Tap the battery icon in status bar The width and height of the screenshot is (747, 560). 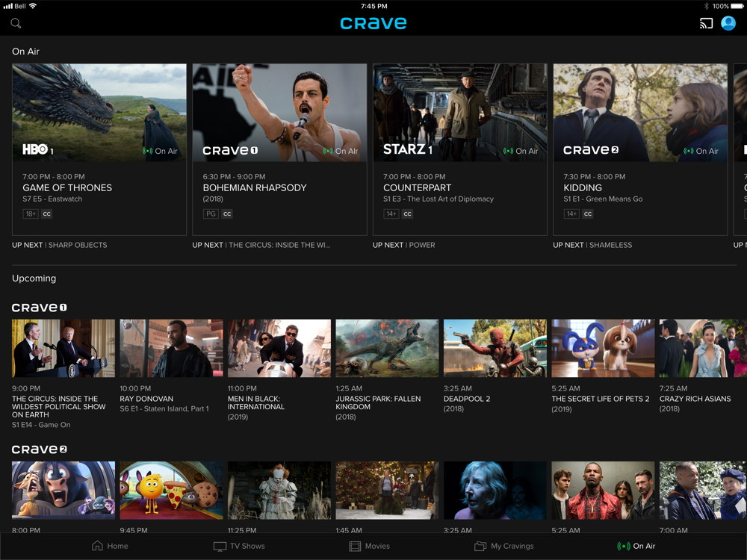[x=737, y=6]
